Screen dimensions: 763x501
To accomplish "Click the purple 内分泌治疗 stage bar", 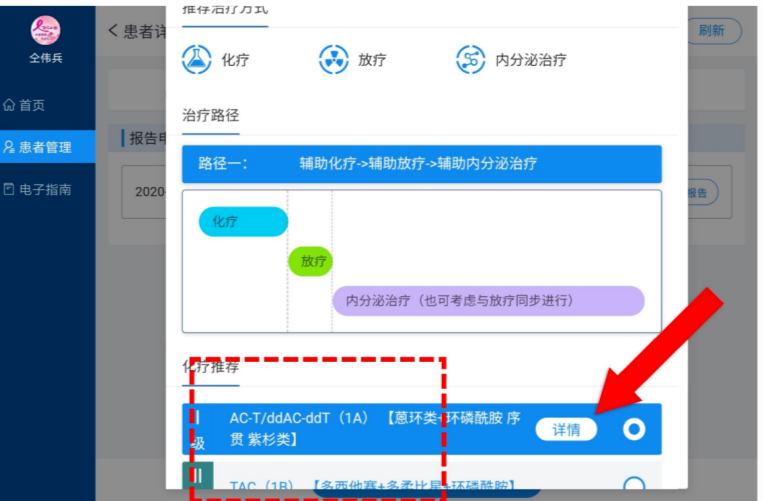I will coord(487,301).
